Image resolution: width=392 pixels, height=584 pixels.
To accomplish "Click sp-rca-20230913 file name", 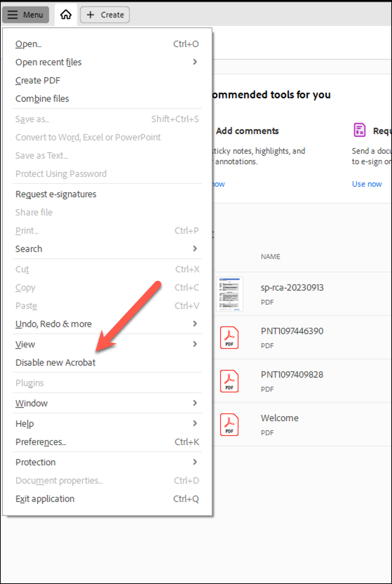I will tap(292, 287).
